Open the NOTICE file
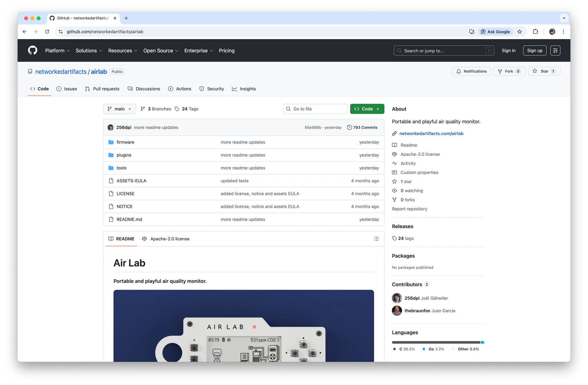The height and width of the screenshot is (385, 588). click(125, 207)
